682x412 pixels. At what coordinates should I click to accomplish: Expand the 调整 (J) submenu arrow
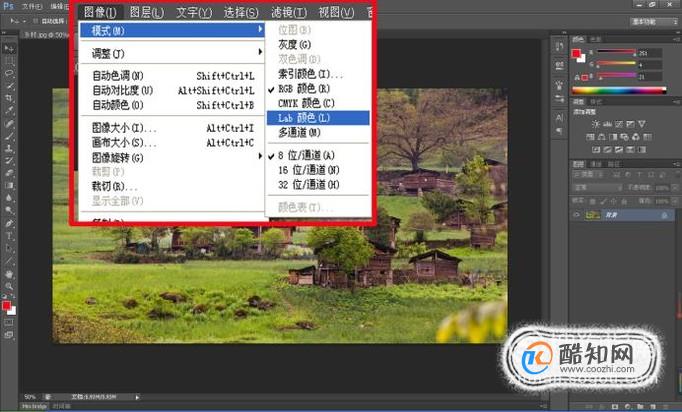(x=260, y=52)
